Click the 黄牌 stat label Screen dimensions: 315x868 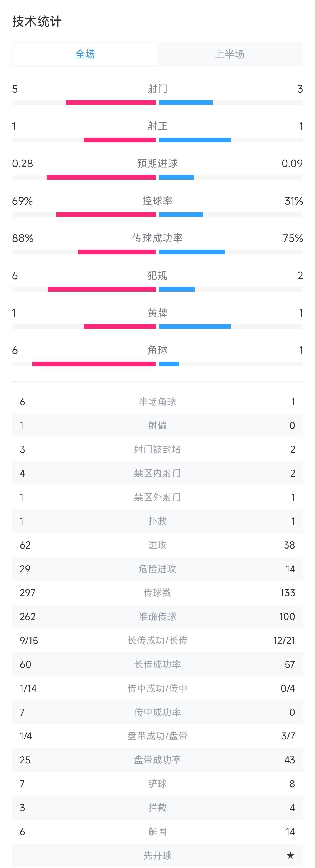coord(157,313)
